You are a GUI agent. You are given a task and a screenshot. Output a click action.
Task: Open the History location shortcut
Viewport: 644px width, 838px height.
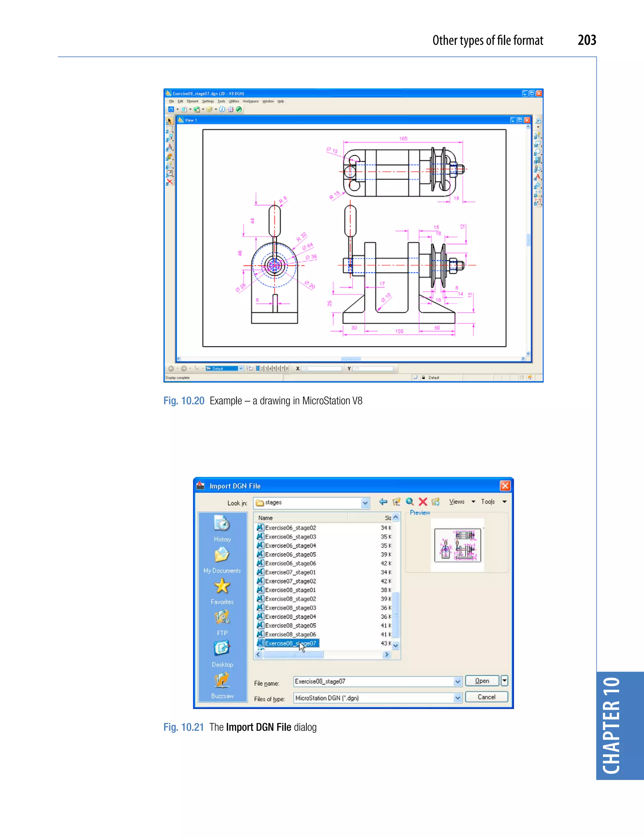[222, 528]
